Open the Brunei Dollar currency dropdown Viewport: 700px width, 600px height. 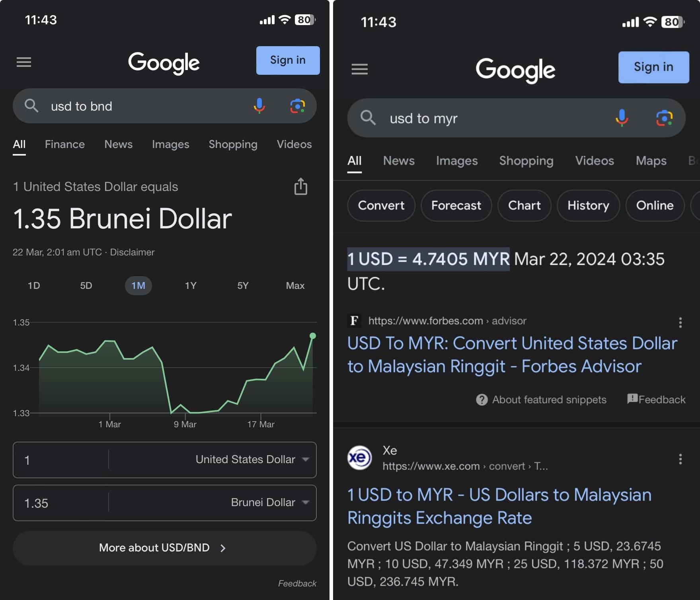point(267,503)
